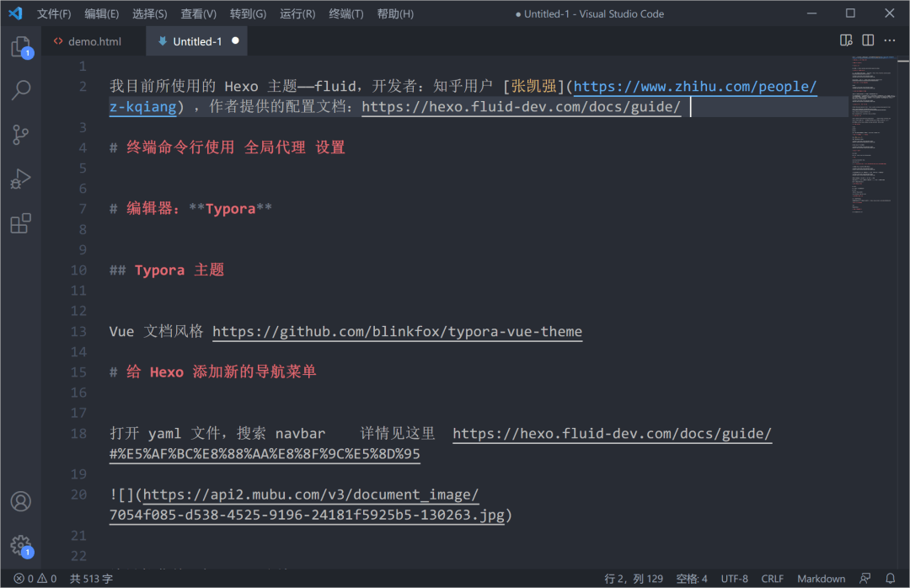Click the feedback icon in status bar

[864, 578]
